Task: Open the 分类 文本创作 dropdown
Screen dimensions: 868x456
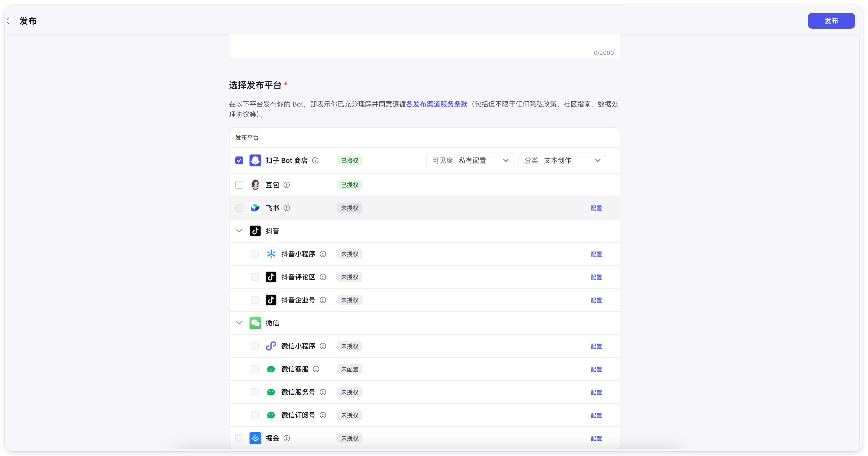Action: pyautogui.click(x=562, y=160)
